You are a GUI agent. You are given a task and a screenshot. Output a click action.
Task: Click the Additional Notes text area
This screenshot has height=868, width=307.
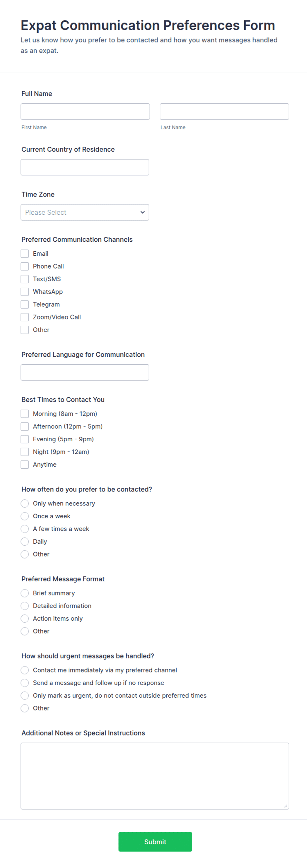(155, 776)
